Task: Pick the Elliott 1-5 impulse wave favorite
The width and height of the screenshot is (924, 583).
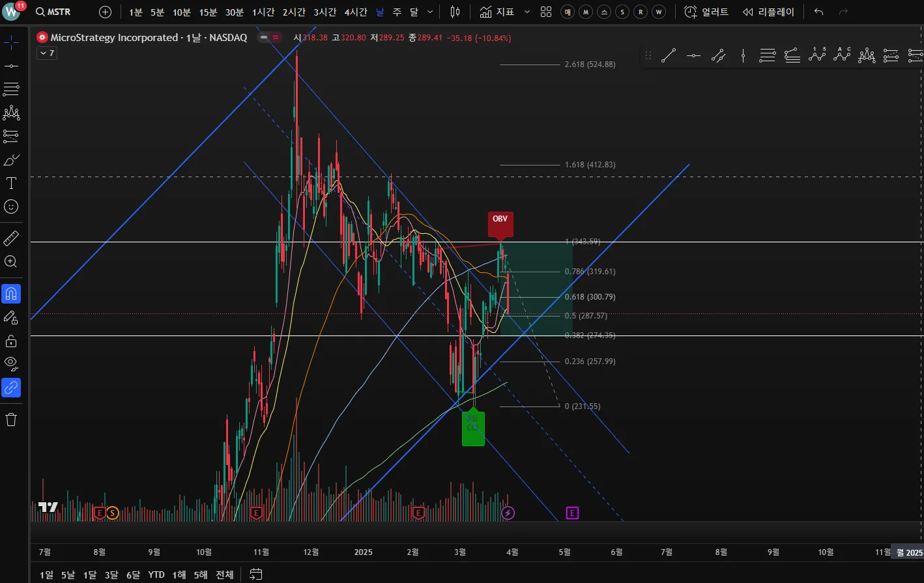Action: [817, 55]
